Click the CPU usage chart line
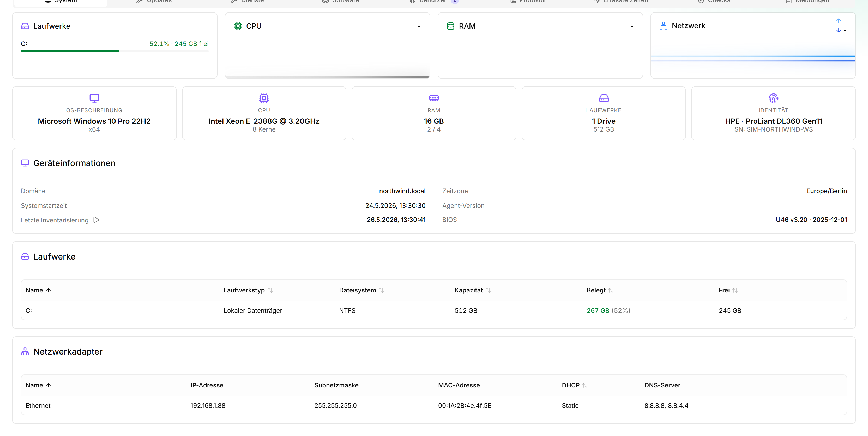This screenshot has height=436, width=868. [x=327, y=76]
